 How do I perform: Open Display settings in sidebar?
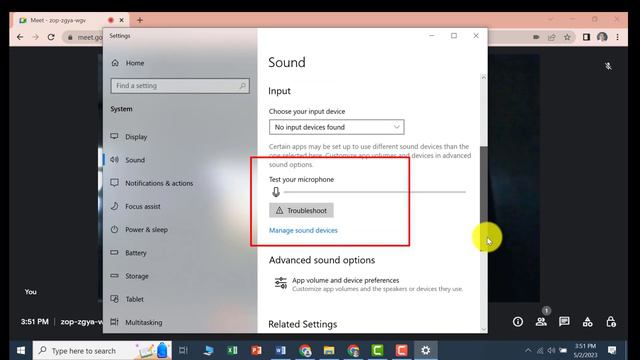point(129,137)
